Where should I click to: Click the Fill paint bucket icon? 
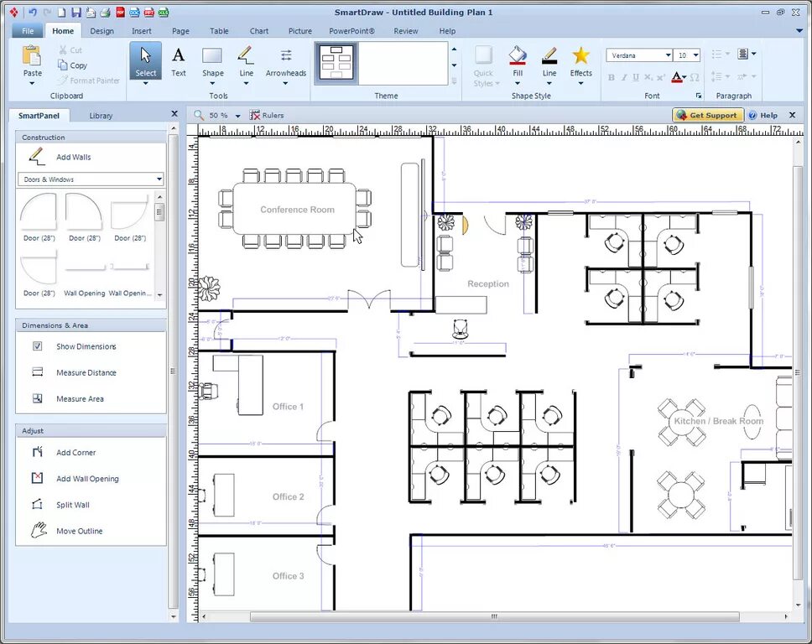[518, 55]
